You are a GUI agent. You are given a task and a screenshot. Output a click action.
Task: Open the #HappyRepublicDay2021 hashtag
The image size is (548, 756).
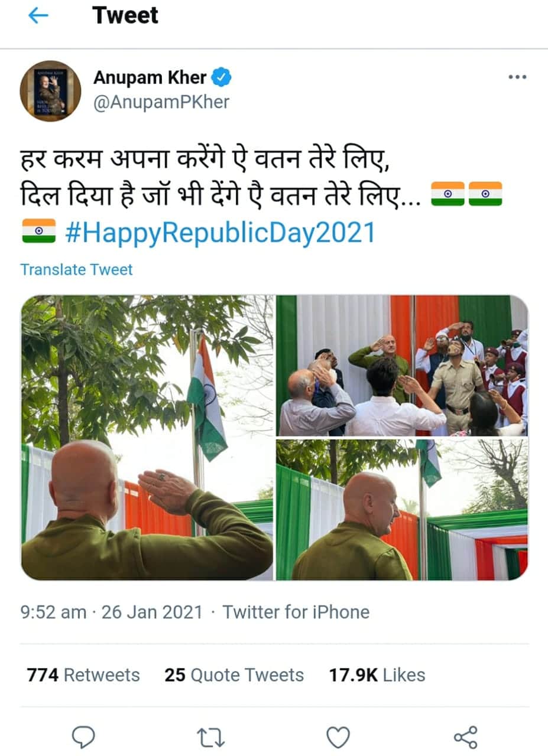[220, 233]
